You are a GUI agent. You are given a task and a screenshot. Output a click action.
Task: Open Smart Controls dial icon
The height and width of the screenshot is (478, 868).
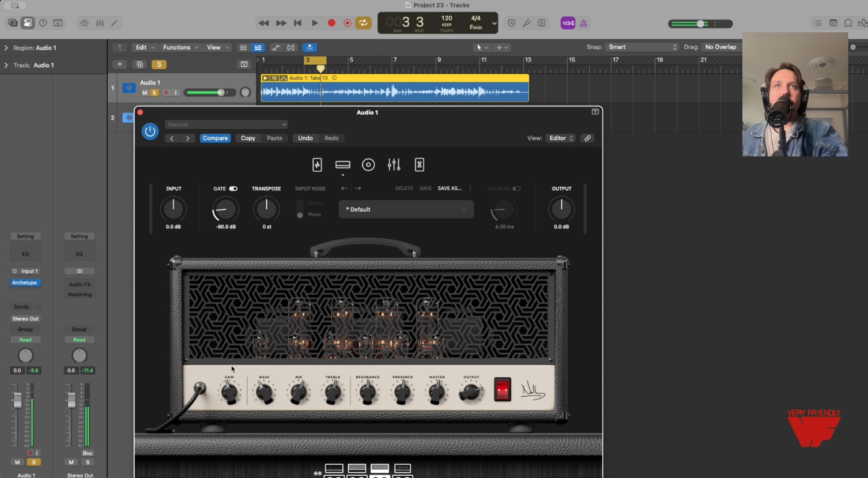pyautogui.click(x=84, y=23)
